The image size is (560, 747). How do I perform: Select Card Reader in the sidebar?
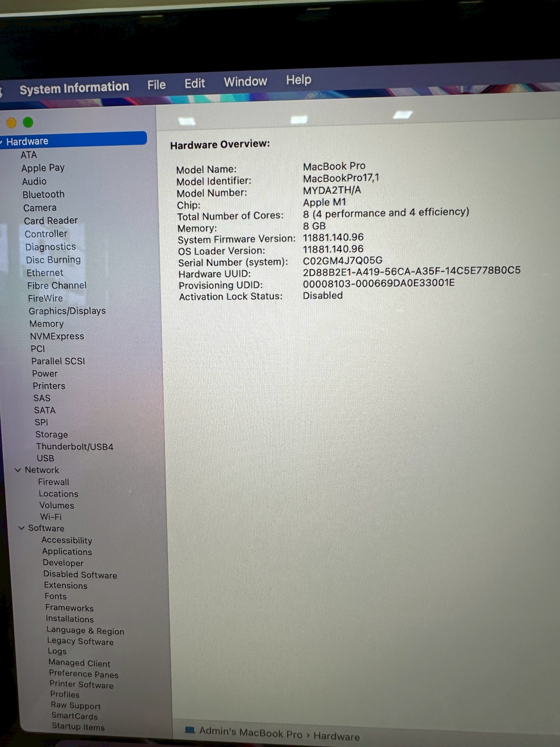tap(51, 221)
